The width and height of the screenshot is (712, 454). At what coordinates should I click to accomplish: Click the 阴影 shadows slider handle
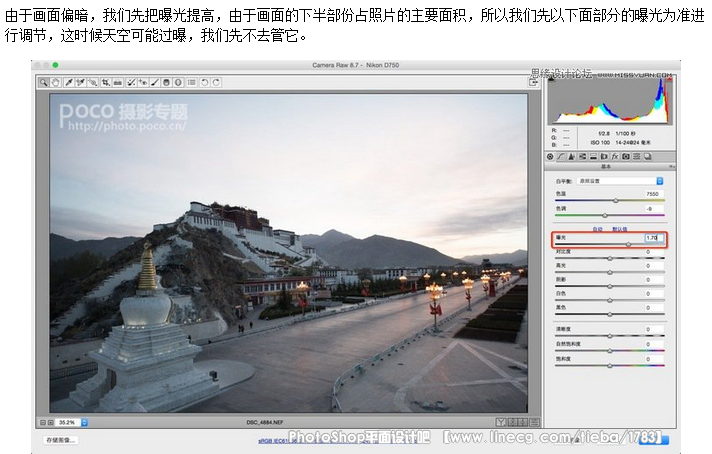610,286
